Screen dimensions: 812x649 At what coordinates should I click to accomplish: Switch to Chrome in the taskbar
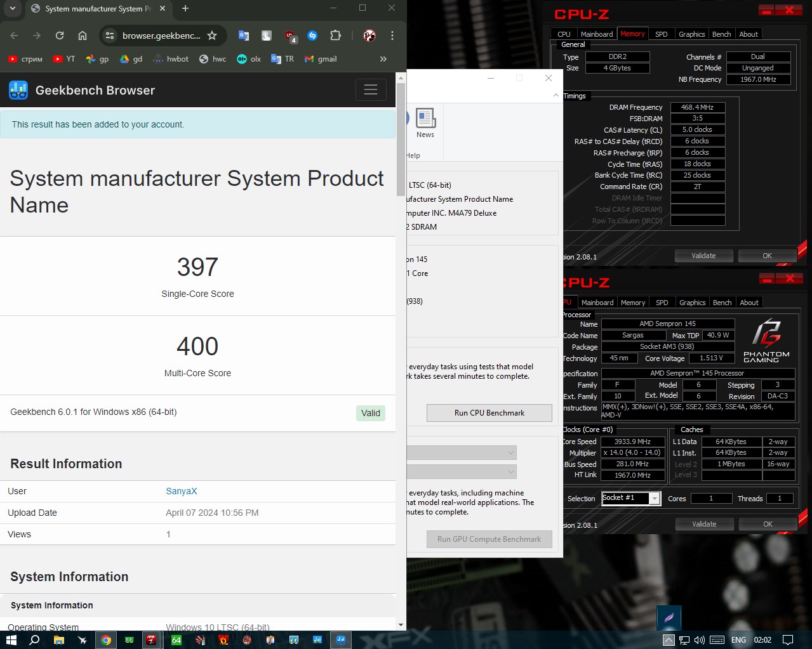(x=106, y=639)
